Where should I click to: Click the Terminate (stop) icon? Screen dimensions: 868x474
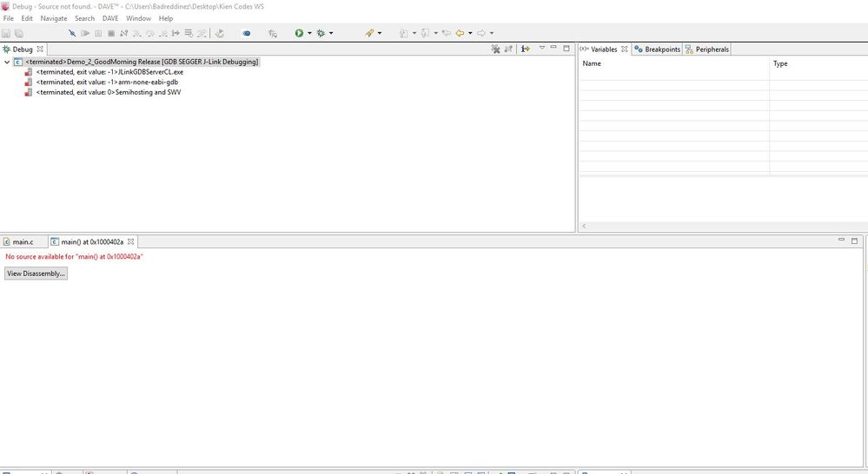click(110, 33)
